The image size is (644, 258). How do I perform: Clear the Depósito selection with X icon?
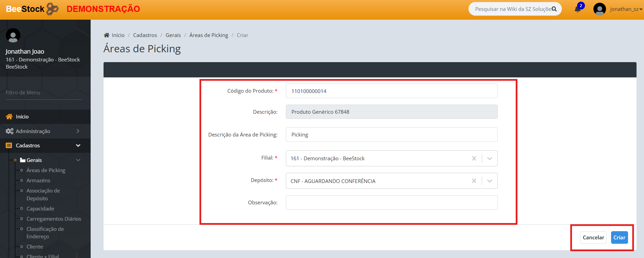click(x=474, y=181)
